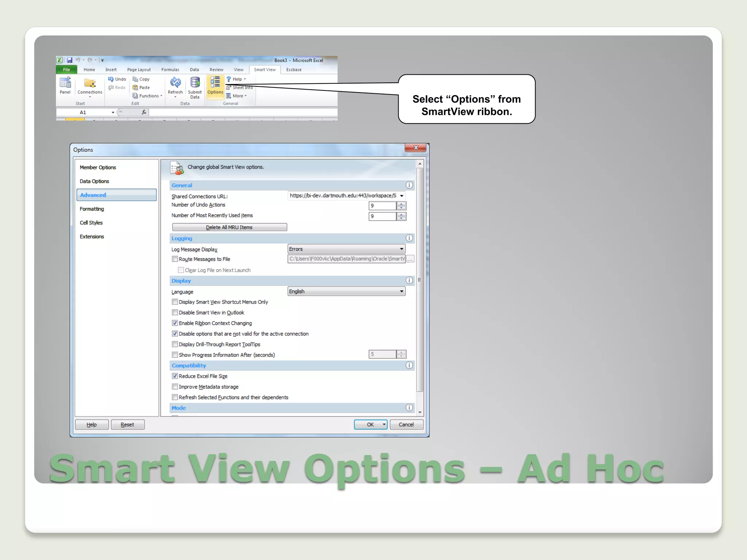This screenshot has height=560, width=747.
Task: Check Display Drill-Through Report ToolTips
Action: (175, 344)
